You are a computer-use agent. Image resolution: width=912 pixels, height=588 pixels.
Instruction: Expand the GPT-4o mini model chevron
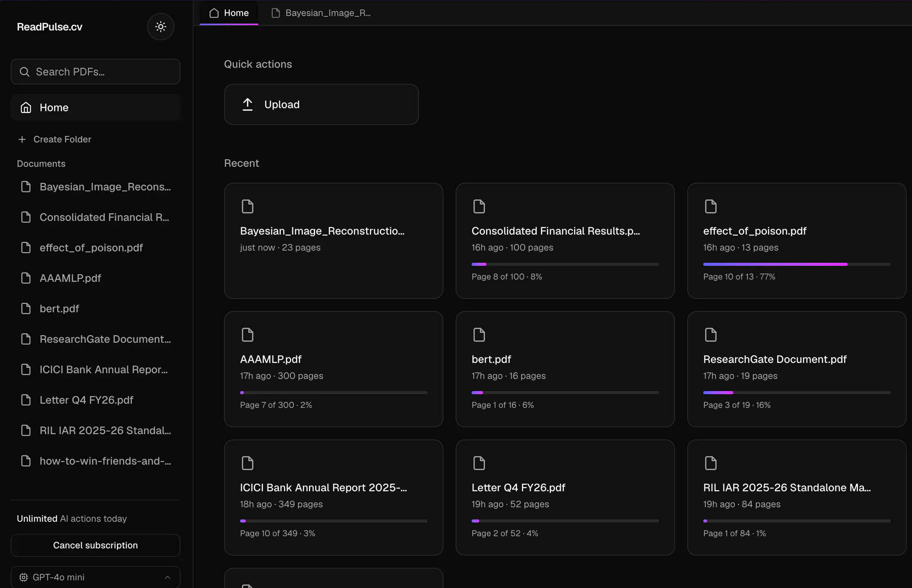(x=167, y=577)
